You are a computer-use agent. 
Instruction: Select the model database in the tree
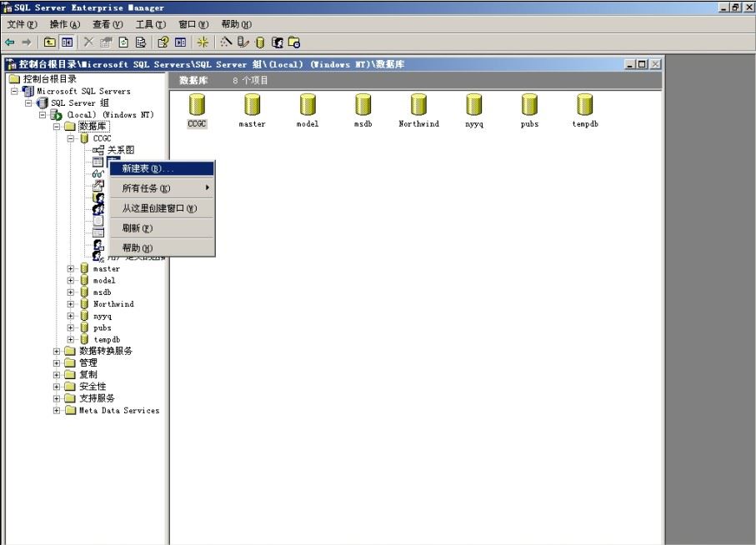click(104, 281)
